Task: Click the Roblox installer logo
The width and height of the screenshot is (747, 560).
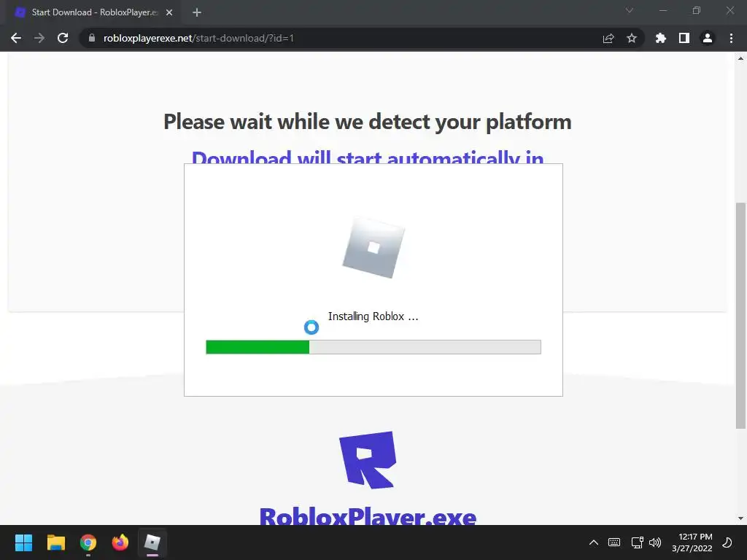Action: 374,247
